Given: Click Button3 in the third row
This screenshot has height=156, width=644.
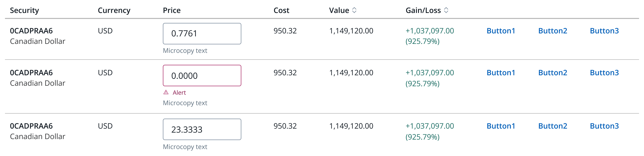Looking at the screenshot, I should click(x=604, y=126).
